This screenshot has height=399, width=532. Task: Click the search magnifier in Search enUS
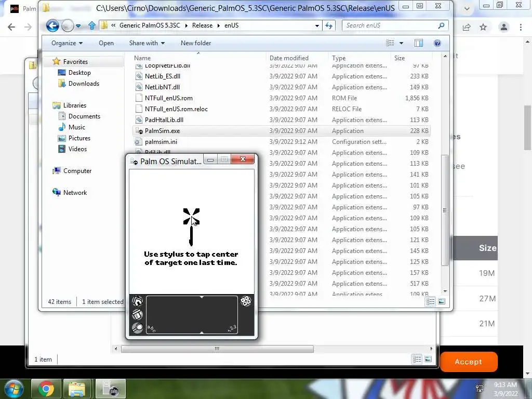(x=441, y=25)
